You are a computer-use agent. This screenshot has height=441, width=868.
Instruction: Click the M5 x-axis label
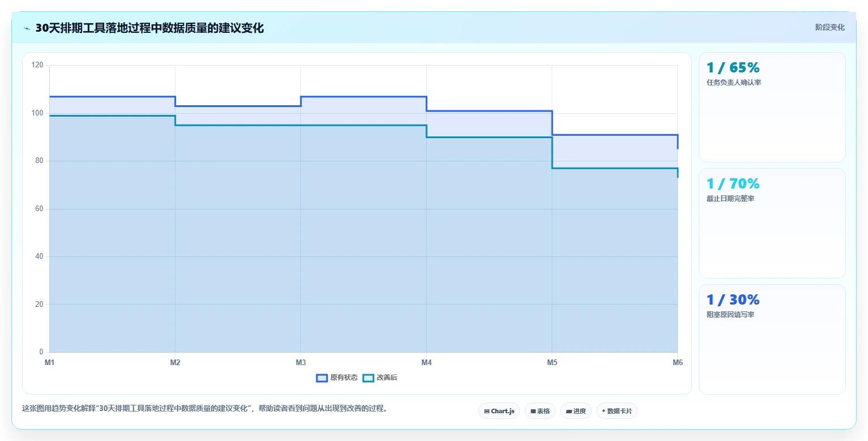[552, 362]
